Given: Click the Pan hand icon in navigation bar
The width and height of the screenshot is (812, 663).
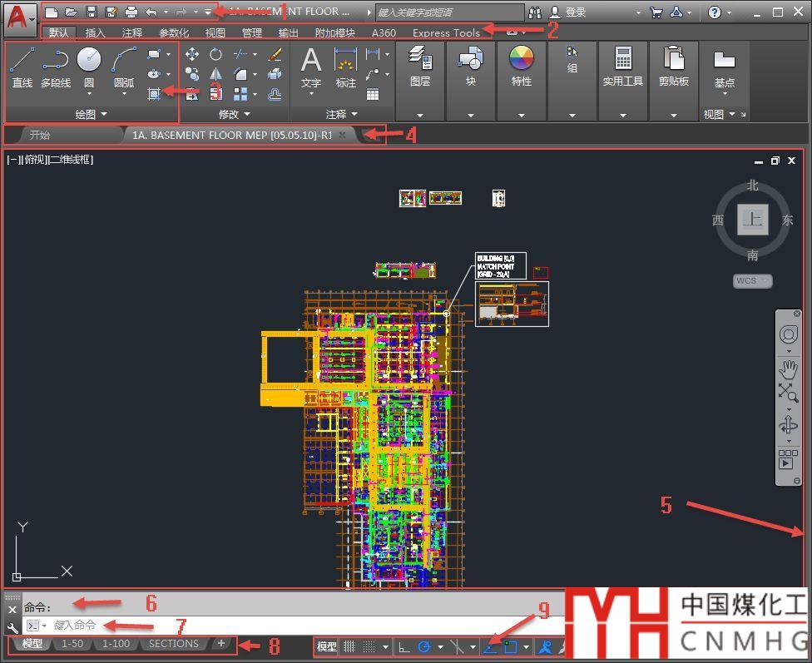Looking at the screenshot, I should 788,369.
